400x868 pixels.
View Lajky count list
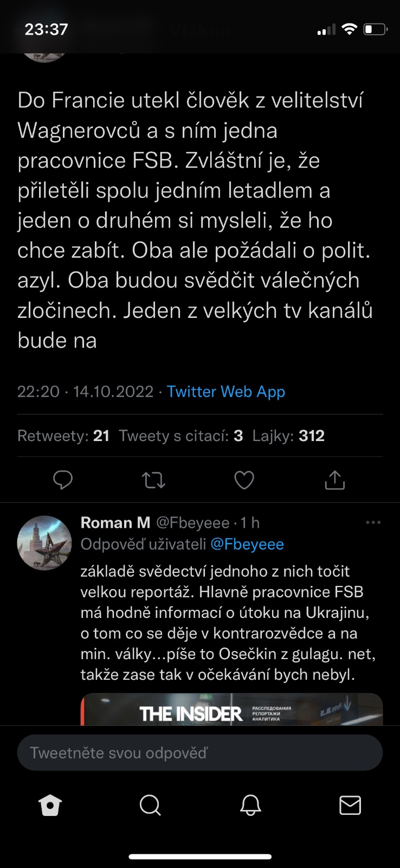pos(288,436)
